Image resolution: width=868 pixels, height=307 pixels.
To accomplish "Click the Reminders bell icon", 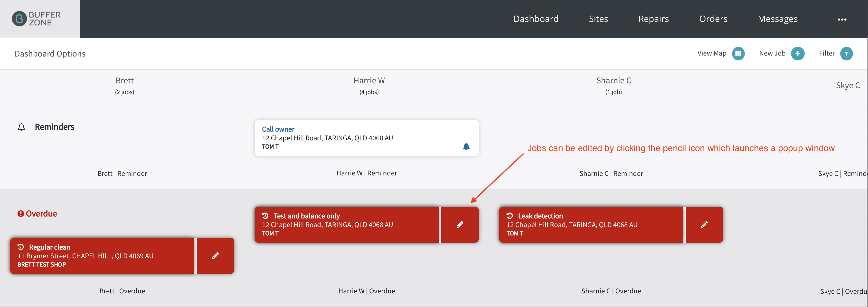I will click(x=21, y=127).
